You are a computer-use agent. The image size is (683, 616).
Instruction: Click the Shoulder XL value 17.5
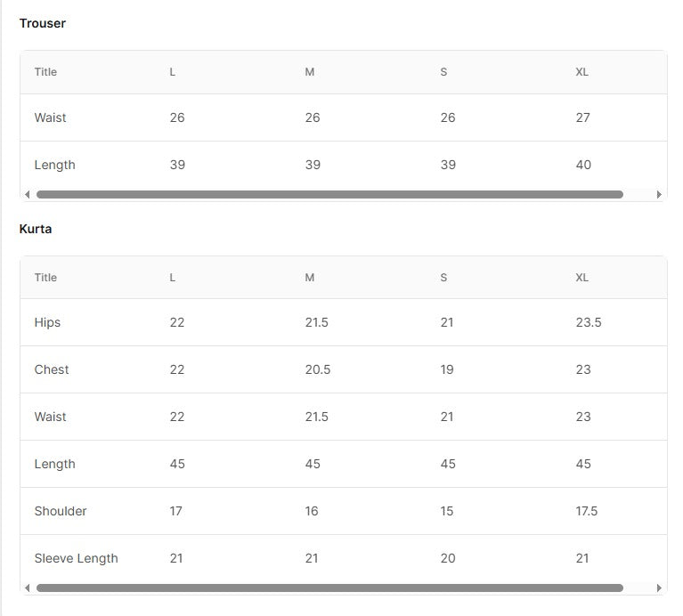pos(587,511)
